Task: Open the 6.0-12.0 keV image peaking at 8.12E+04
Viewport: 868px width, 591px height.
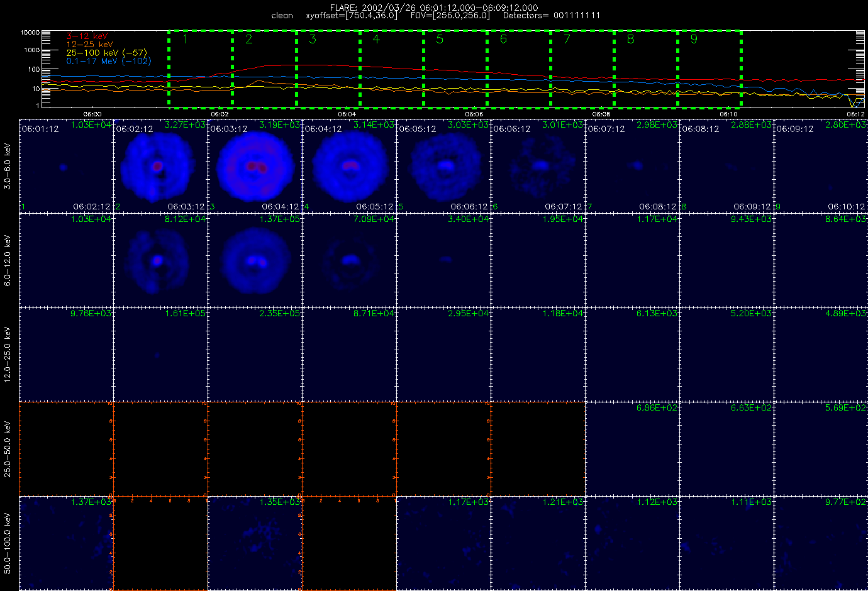Action: [160, 260]
